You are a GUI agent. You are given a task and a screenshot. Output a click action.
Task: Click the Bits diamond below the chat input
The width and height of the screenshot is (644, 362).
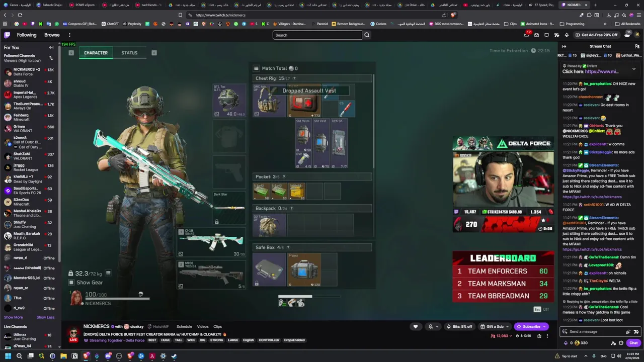click(x=565, y=343)
